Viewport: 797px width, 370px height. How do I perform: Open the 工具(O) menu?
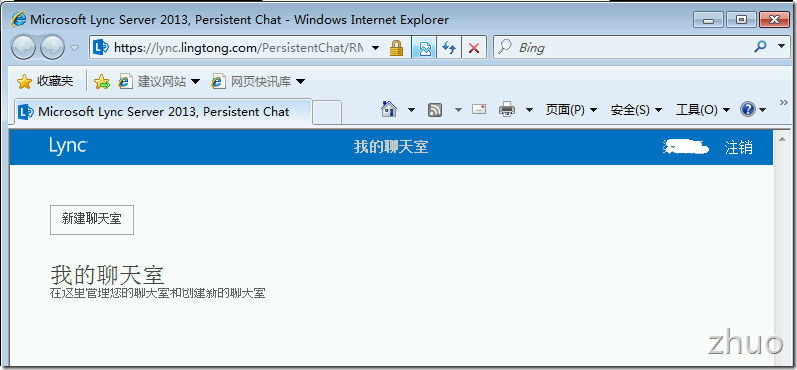pos(702,110)
